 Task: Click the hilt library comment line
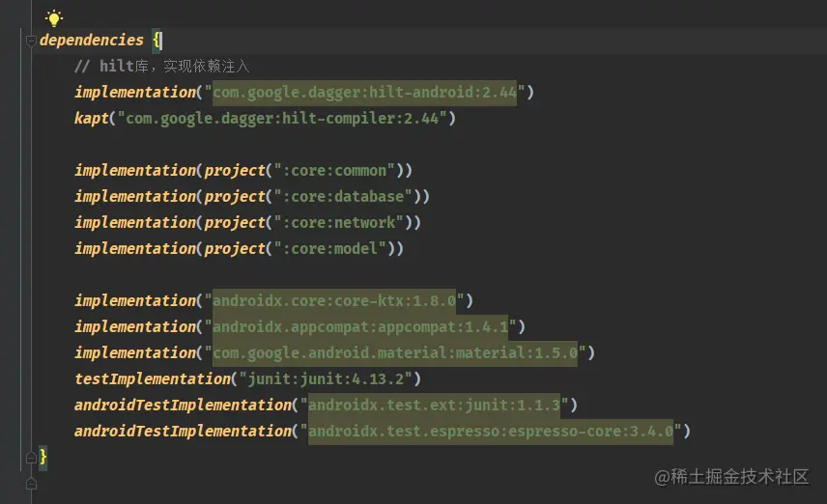click(162, 66)
